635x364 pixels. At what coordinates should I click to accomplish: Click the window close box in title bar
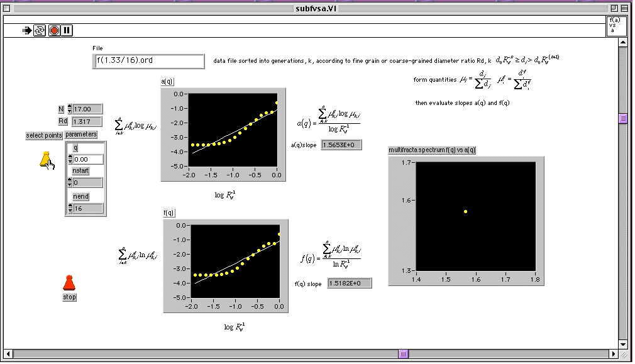click(x=7, y=8)
